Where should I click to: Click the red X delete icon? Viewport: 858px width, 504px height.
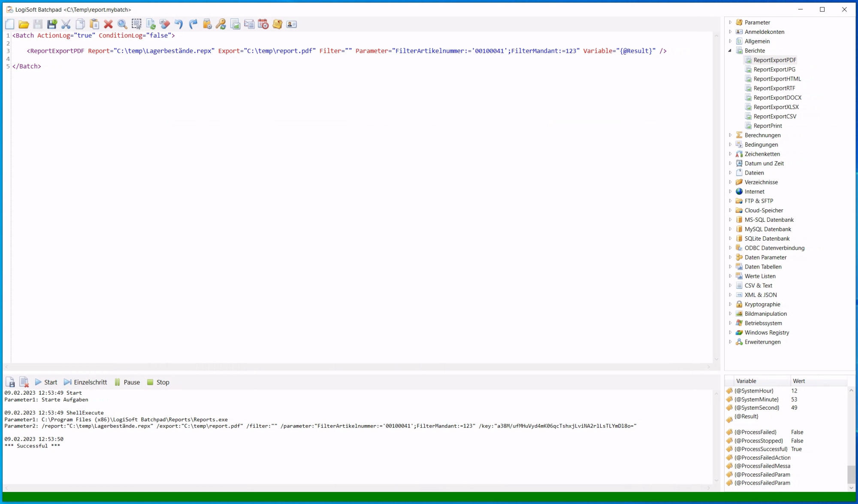pyautogui.click(x=108, y=24)
